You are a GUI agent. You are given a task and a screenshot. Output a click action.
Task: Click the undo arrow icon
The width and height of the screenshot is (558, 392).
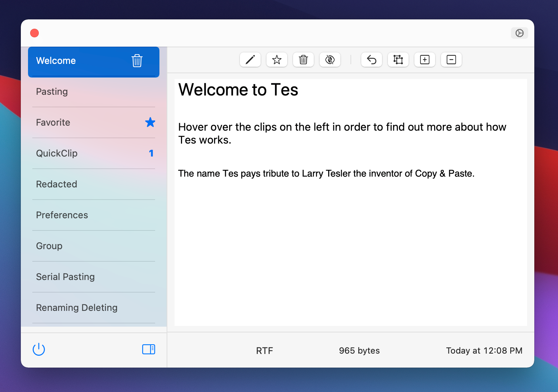[x=372, y=60]
